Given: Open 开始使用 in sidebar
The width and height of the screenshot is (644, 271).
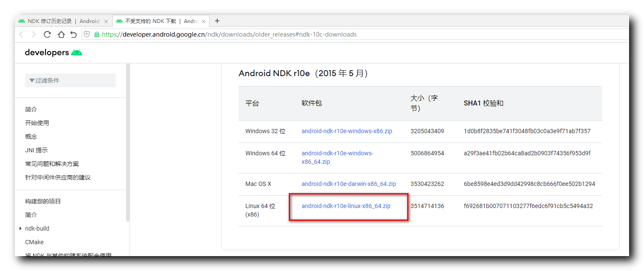Looking at the screenshot, I should (x=37, y=123).
